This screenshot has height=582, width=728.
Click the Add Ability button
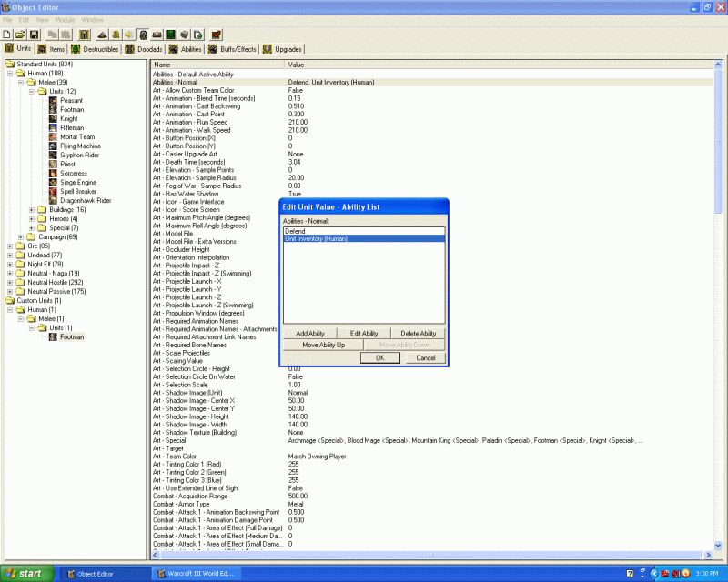click(x=310, y=333)
